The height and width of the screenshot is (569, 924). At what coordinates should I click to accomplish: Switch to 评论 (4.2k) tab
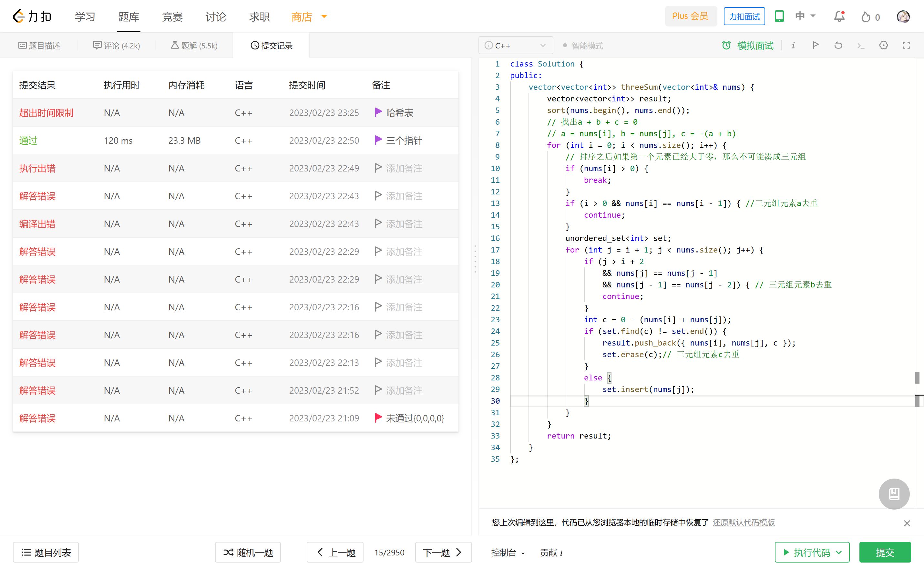click(x=117, y=46)
